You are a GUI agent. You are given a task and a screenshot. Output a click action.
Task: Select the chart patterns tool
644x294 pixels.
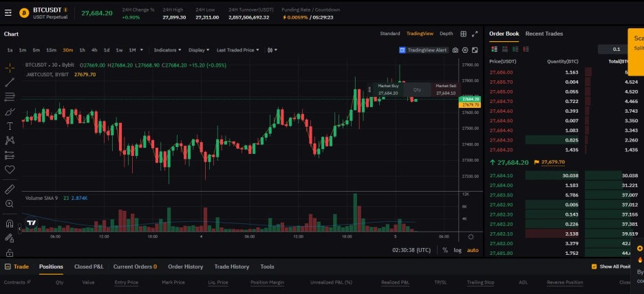pyautogui.click(x=10, y=140)
